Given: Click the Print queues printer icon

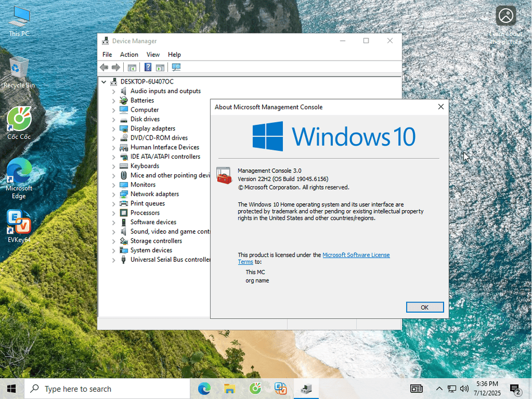Looking at the screenshot, I should tap(124, 203).
